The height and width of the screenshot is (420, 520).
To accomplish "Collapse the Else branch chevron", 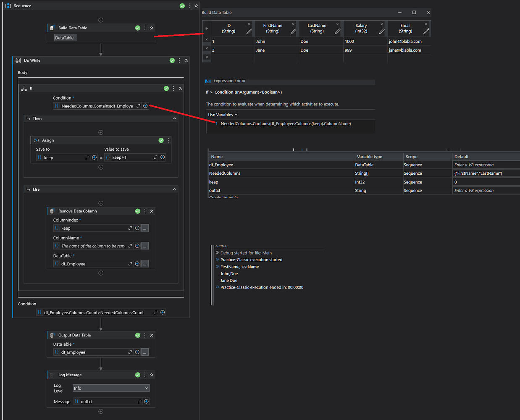I will point(174,189).
